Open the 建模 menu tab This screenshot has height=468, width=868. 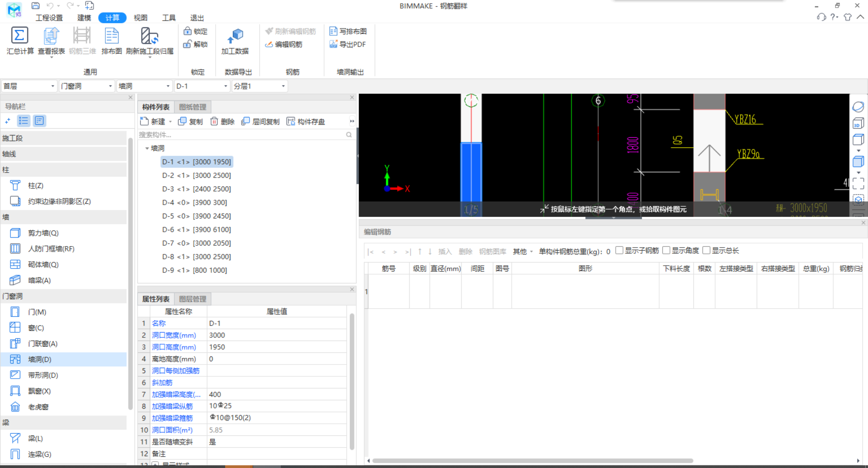pyautogui.click(x=84, y=18)
